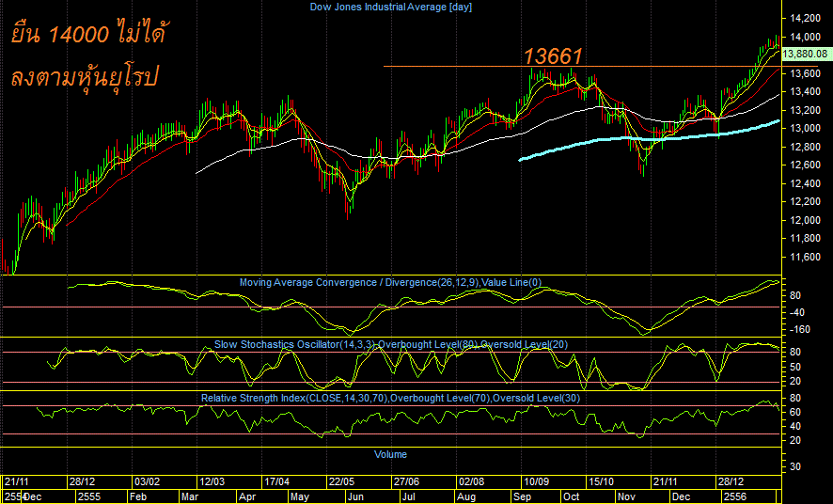
Task: Click the 13,200 price axis label
Action: 806,110
